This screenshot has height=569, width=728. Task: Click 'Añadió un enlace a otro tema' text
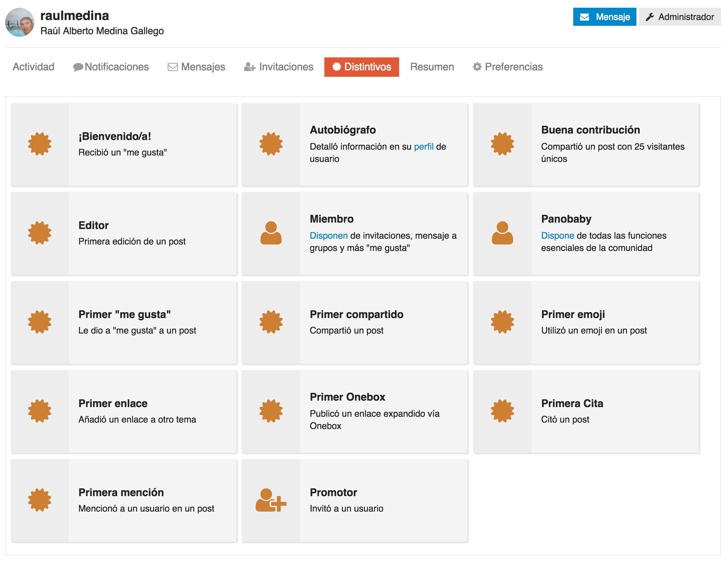137,419
